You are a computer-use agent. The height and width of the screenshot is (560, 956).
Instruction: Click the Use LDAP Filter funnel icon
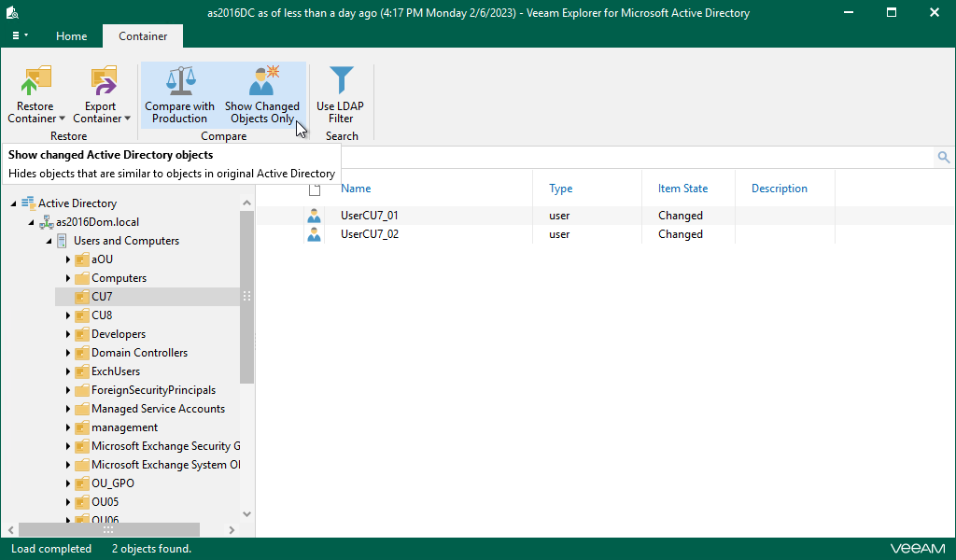click(x=341, y=81)
